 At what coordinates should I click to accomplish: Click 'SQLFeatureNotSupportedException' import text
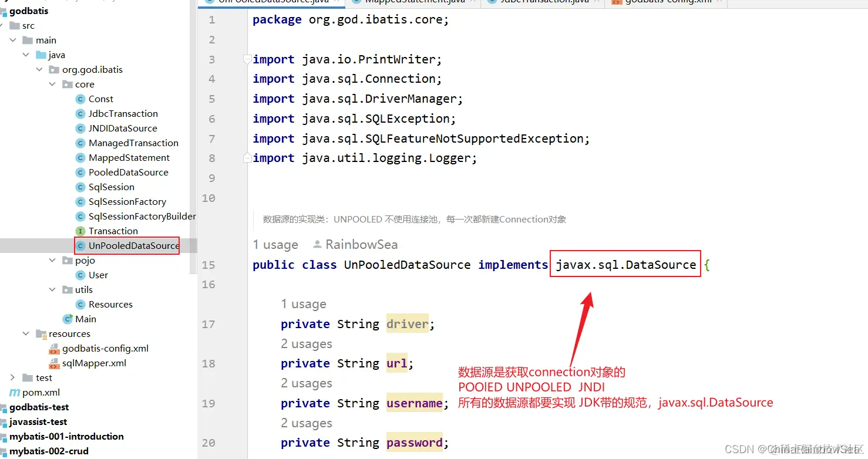(473, 139)
